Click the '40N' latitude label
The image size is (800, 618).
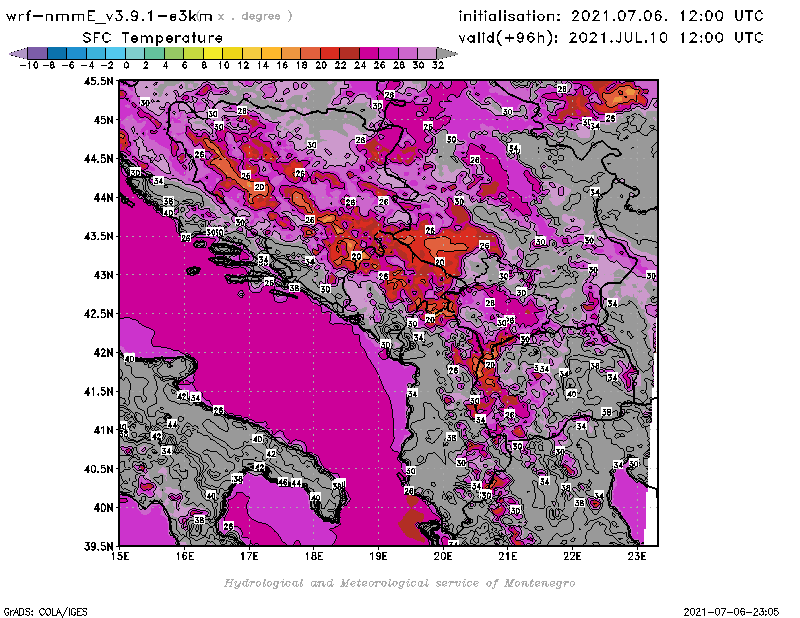[103, 508]
